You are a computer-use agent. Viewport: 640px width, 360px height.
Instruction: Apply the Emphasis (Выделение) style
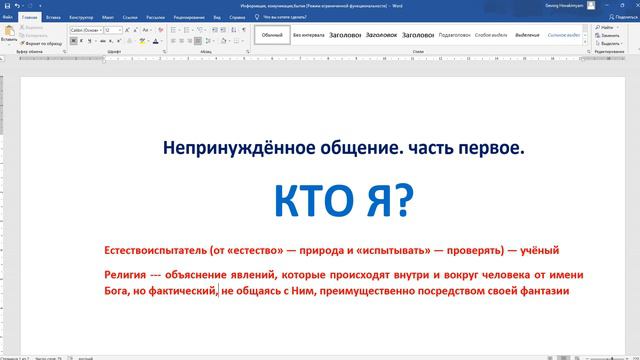(x=527, y=35)
